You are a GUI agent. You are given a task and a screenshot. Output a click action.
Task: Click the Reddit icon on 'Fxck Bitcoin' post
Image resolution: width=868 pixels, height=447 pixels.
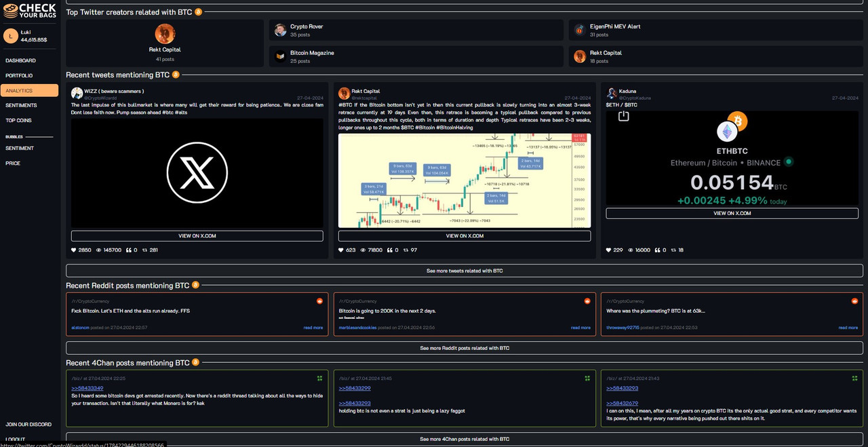click(x=320, y=300)
